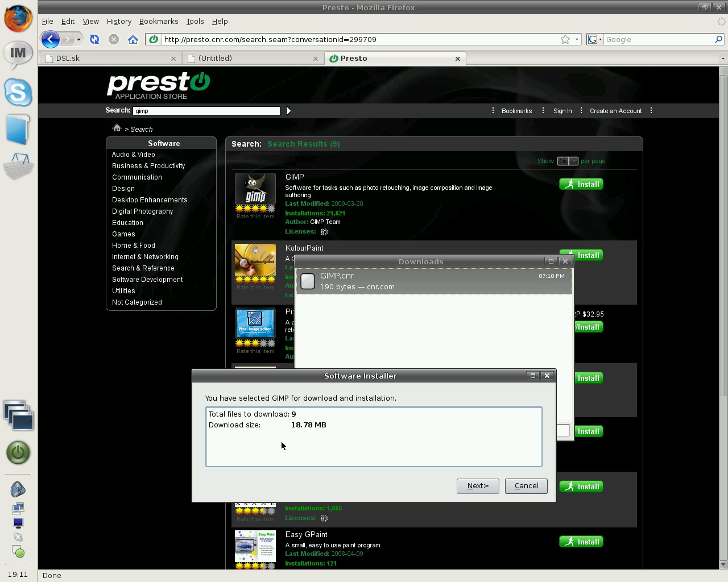
Task: Click the Easy GPaint thumbnail
Action: click(255, 546)
